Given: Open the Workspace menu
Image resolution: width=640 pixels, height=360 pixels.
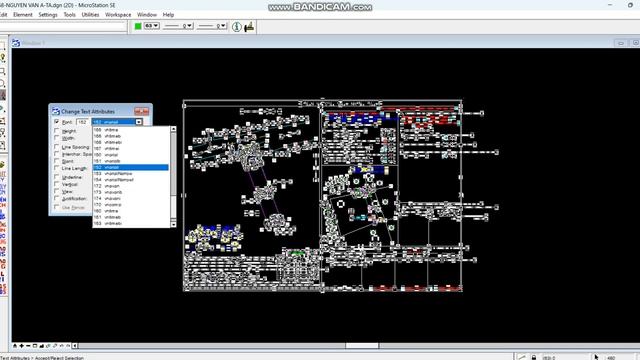Looking at the screenshot, I should [x=118, y=15].
